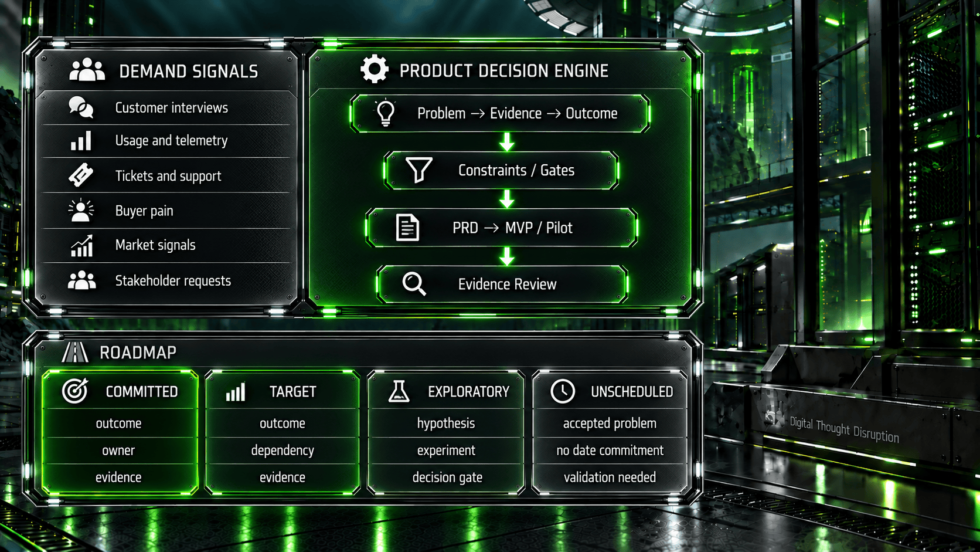Click the Exploratory flask icon

click(x=399, y=391)
